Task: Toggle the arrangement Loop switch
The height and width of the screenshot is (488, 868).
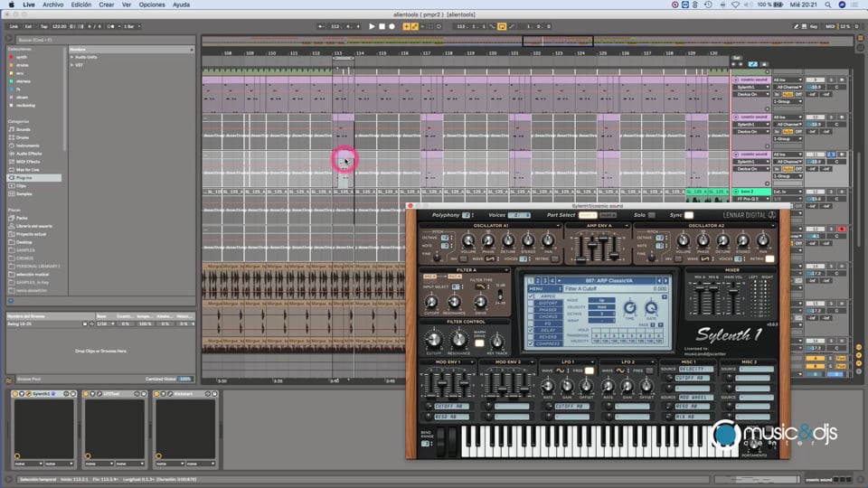Action: 502,26
